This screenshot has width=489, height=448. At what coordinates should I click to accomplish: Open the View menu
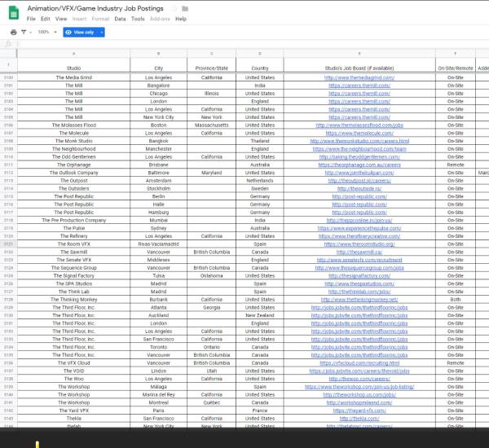tap(61, 19)
